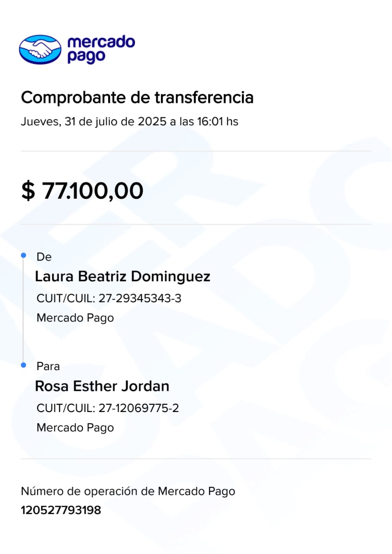This screenshot has height=554, width=392.
Task: Click Mercado Pago under the sender
Action: pyautogui.click(x=75, y=318)
